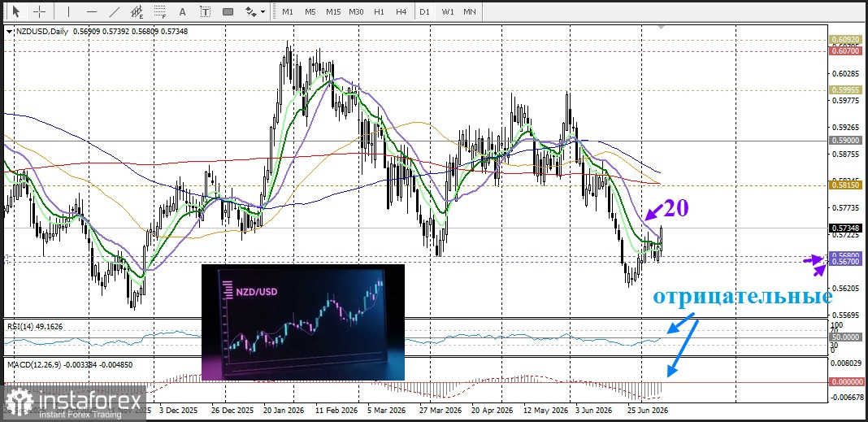Click the RSI 50.0000 level label
Screen dimensions: 868x422
[845, 337]
